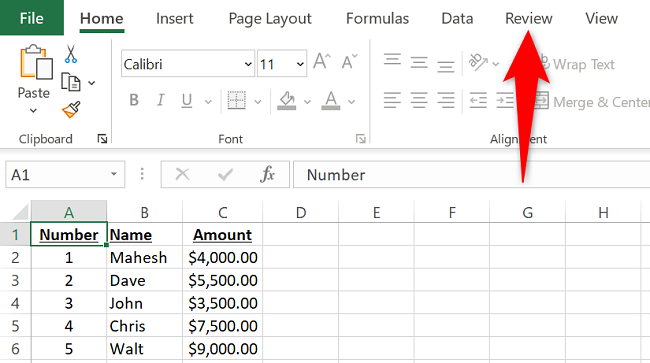Open the Insert ribbon tab
This screenshot has height=363, width=650.
[x=175, y=18]
